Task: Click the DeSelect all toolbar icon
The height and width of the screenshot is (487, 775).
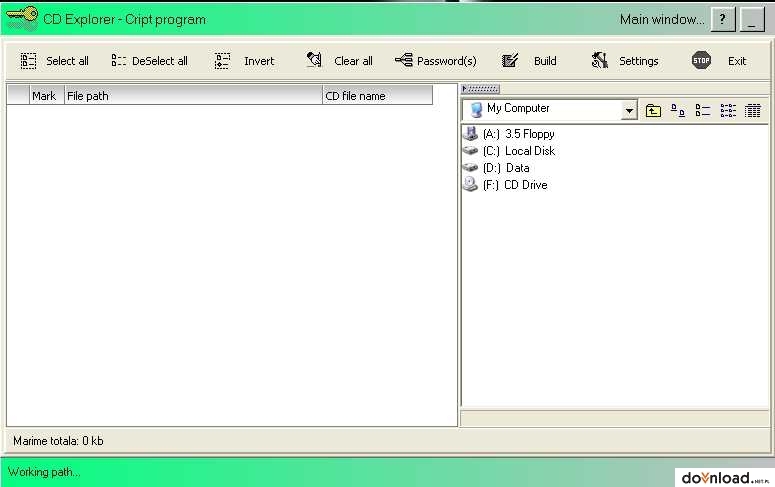Action: (119, 61)
